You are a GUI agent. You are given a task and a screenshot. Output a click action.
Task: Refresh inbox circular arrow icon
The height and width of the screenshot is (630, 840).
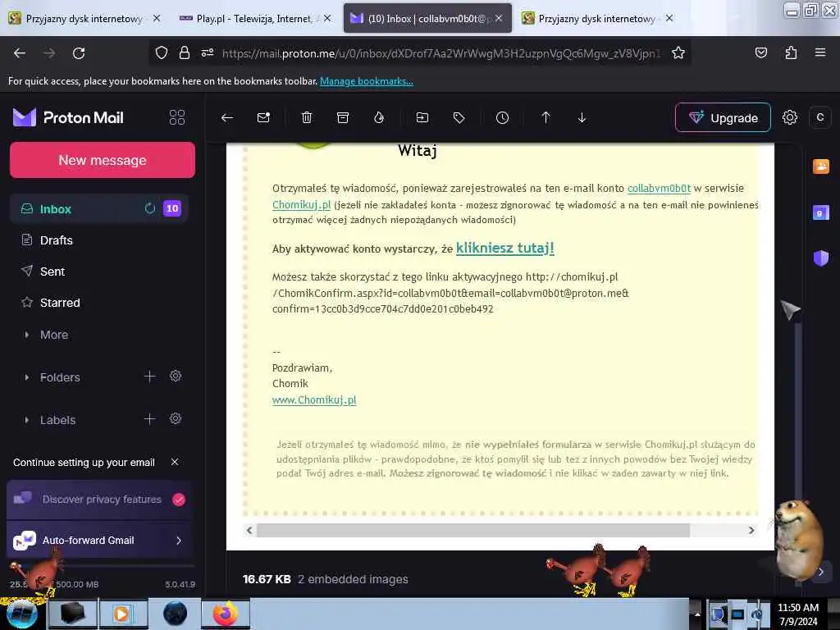(x=150, y=208)
